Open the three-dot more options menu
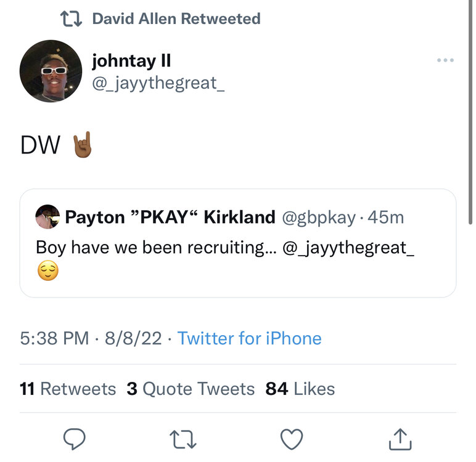The image size is (476, 462). (445, 60)
